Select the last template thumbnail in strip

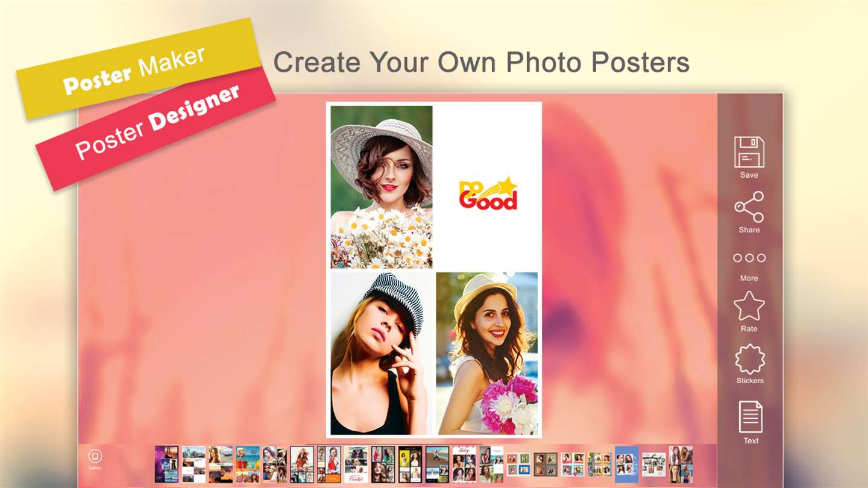tap(681, 464)
